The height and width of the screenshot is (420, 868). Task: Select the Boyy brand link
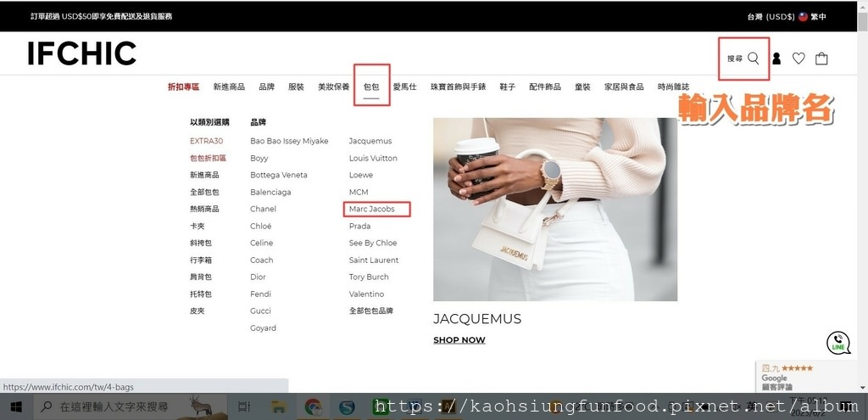pyautogui.click(x=259, y=158)
